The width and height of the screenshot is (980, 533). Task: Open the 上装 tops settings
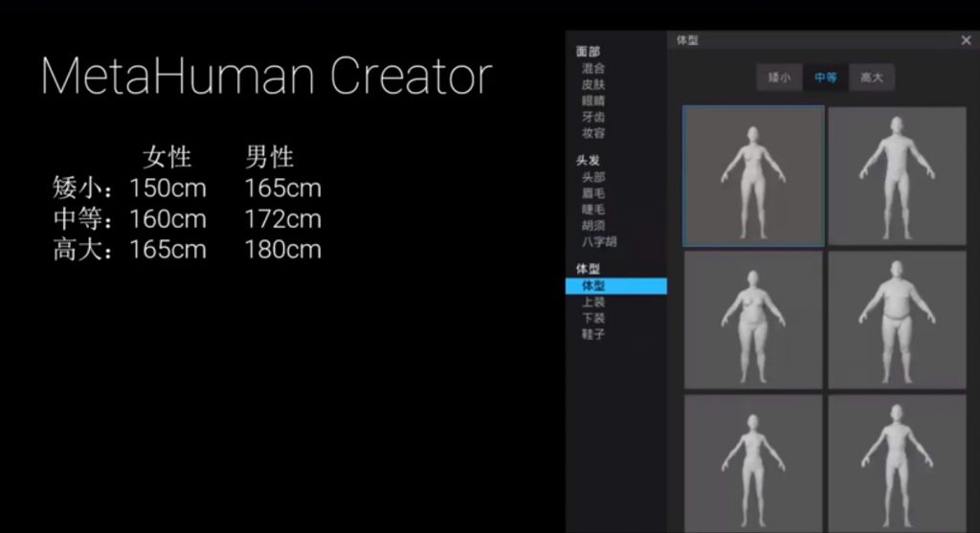[x=593, y=301]
